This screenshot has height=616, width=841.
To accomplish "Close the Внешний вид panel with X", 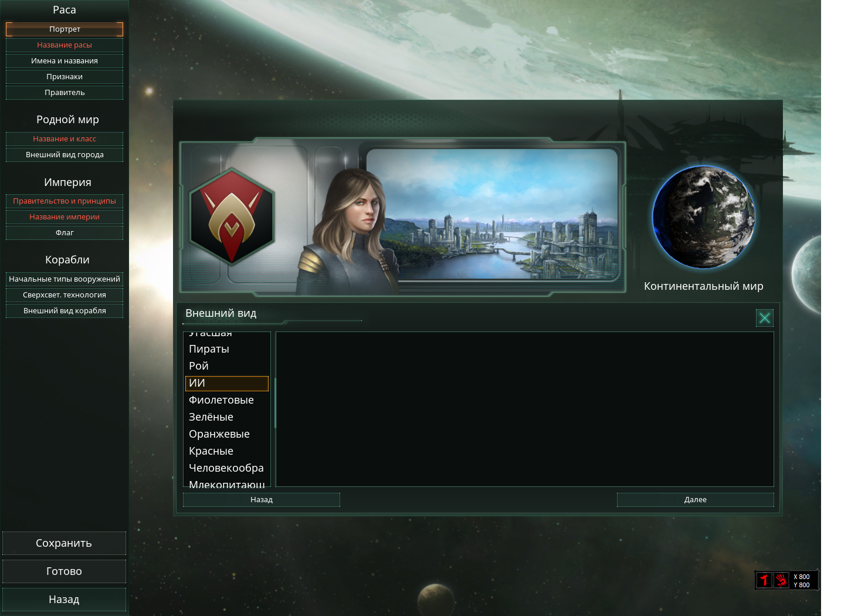I will point(765,318).
